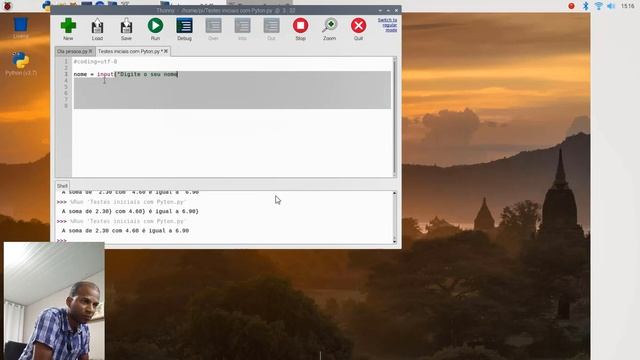The height and width of the screenshot is (360, 640).
Task: Click shell output 'A soma de 2.30 com 4.60 é igual a 6.90'
Action: (x=125, y=231)
